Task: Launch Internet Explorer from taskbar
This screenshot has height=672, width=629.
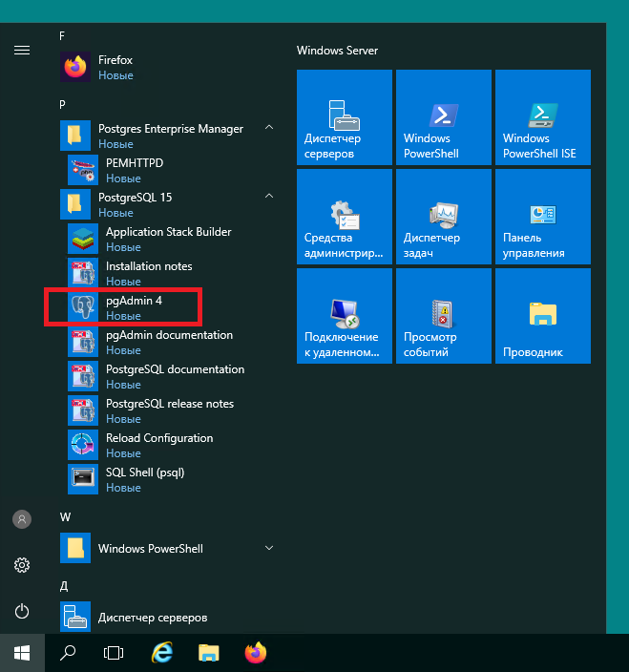Action: [x=162, y=653]
